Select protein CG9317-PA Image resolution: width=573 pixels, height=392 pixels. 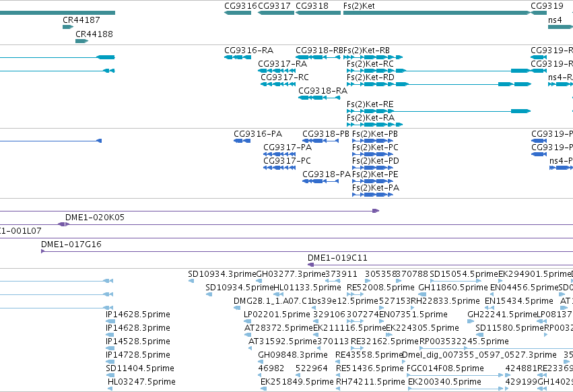coord(279,154)
